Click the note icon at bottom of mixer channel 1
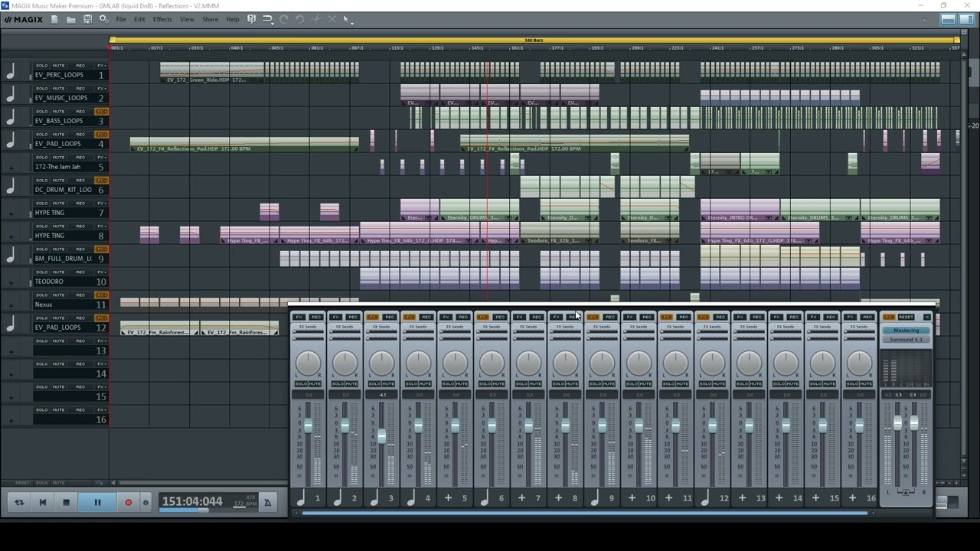The width and height of the screenshot is (980, 551). point(301,498)
